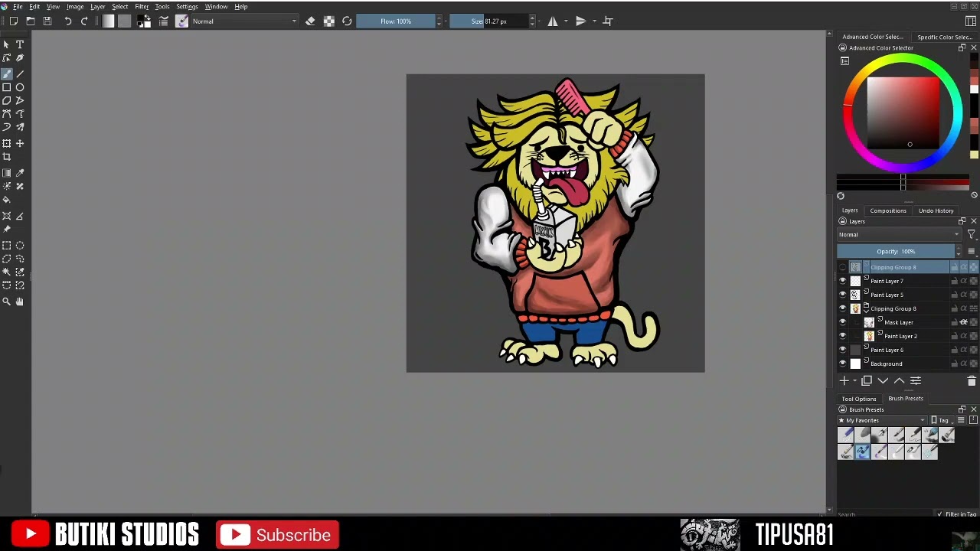The width and height of the screenshot is (980, 551).
Task: Select the Ellipse tool
Action: point(20,87)
